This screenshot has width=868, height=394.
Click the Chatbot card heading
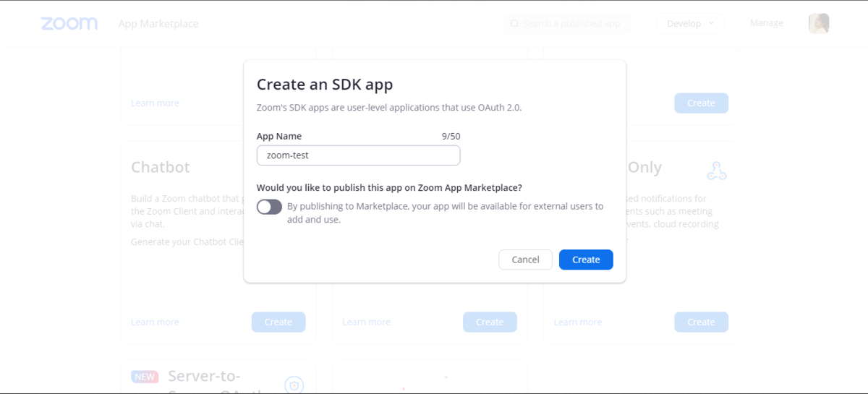[161, 167]
